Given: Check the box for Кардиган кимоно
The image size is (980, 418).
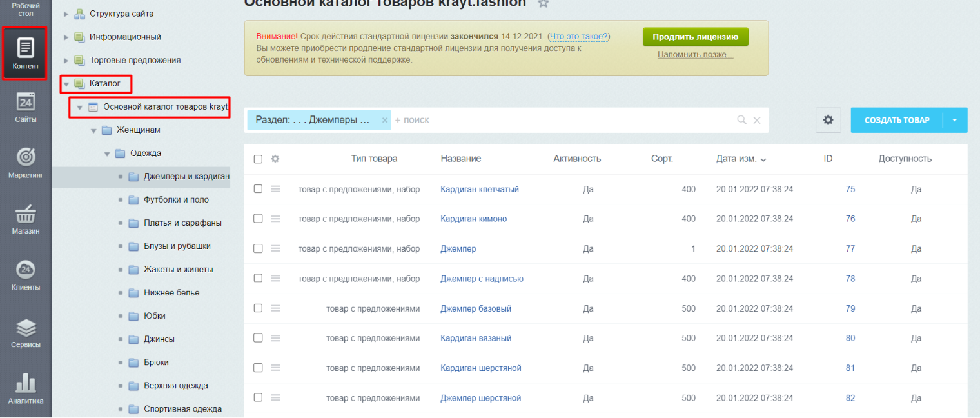Looking at the screenshot, I should [258, 219].
